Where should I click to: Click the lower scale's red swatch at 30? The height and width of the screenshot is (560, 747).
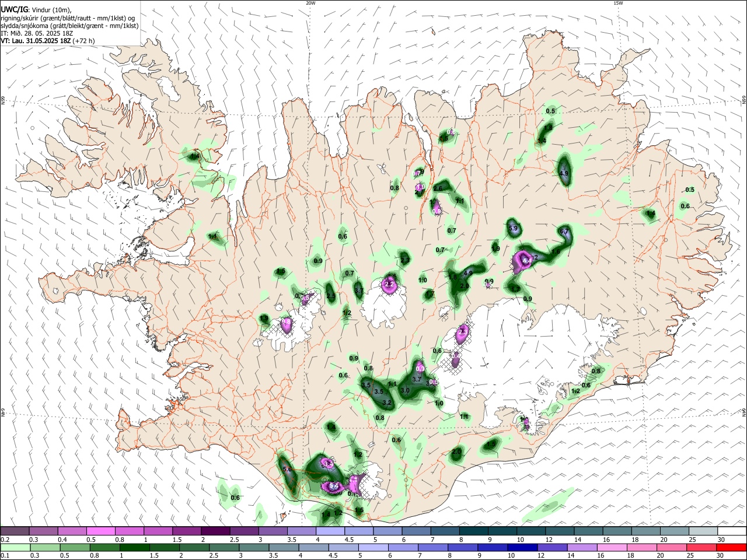(732, 548)
